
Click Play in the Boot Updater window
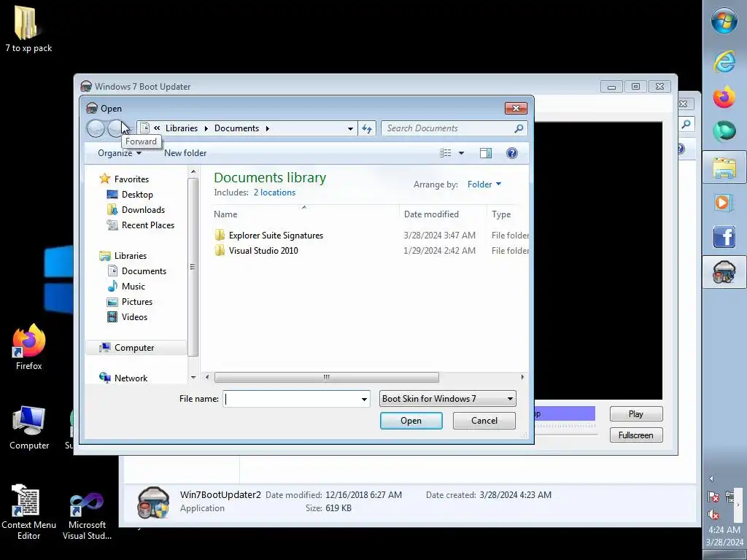[x=636, y=414]
